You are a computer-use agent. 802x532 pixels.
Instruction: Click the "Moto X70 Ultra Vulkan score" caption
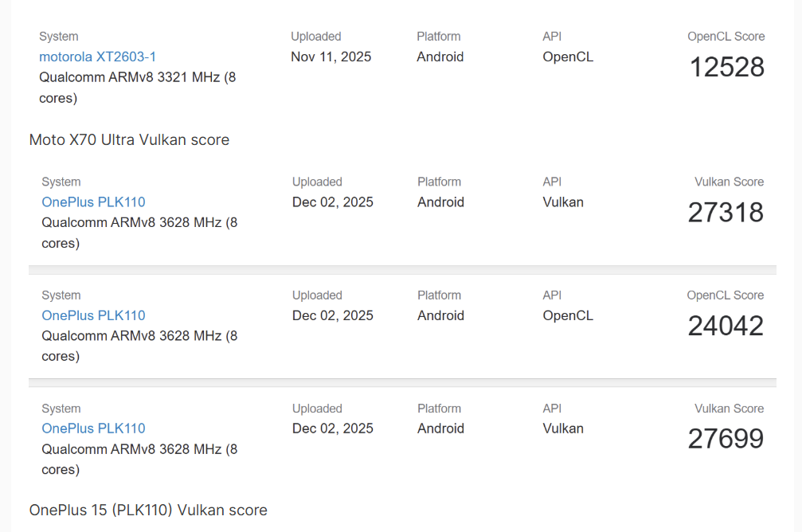pyautogui.click(x=129, y=140)
